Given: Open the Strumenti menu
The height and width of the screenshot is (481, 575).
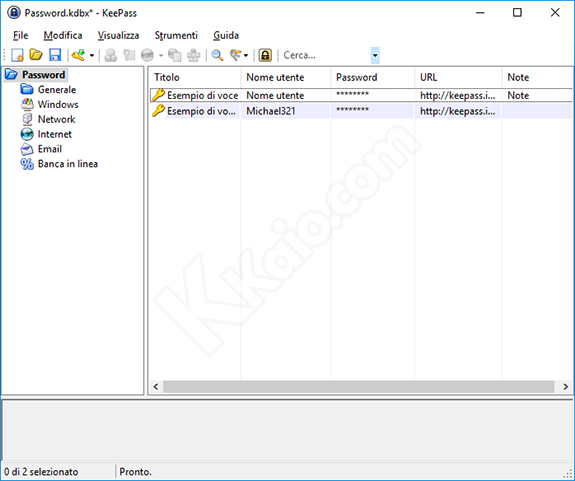Looking at the screenshot, I should 176,36.
